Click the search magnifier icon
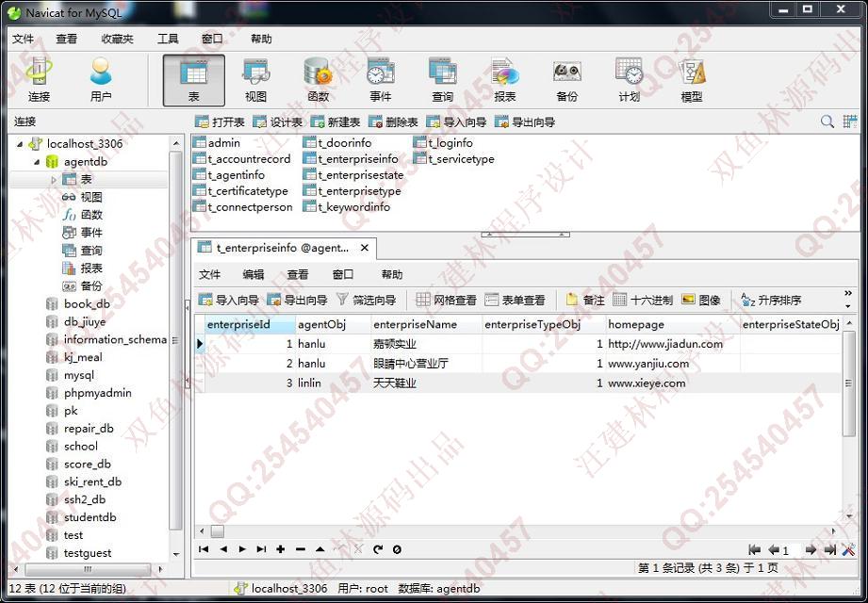Screen dimensions: 868x603 (x=827, y=122)
